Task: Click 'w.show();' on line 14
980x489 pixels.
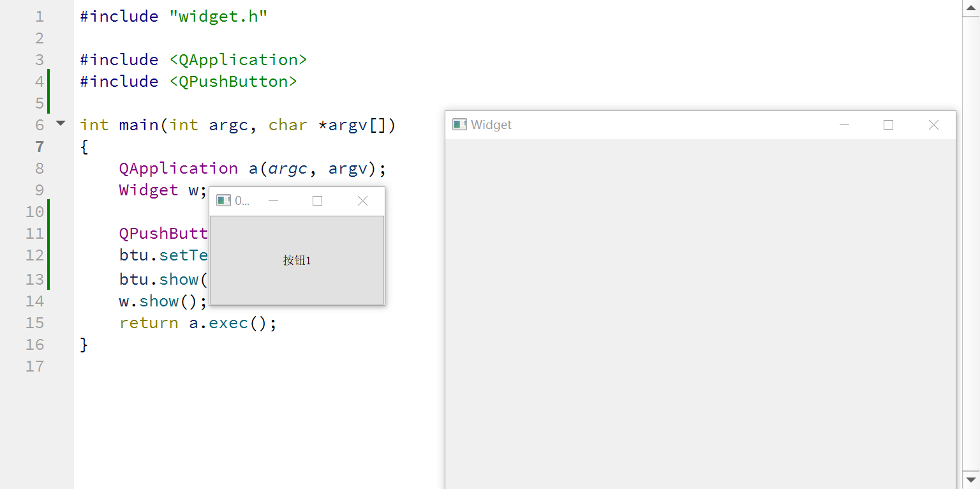Action: [163, 301]
